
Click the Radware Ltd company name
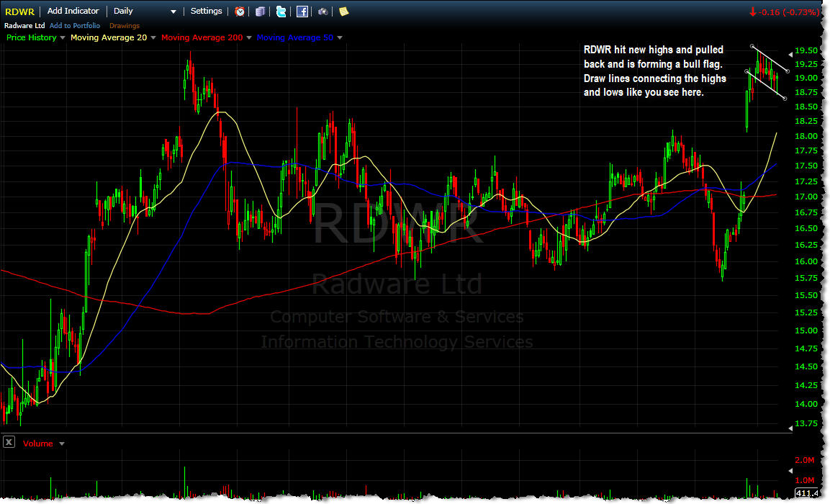point(24,25)
